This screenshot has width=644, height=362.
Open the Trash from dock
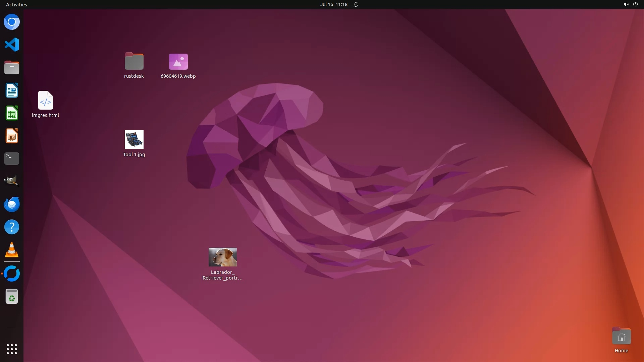[x=12, y=297]
